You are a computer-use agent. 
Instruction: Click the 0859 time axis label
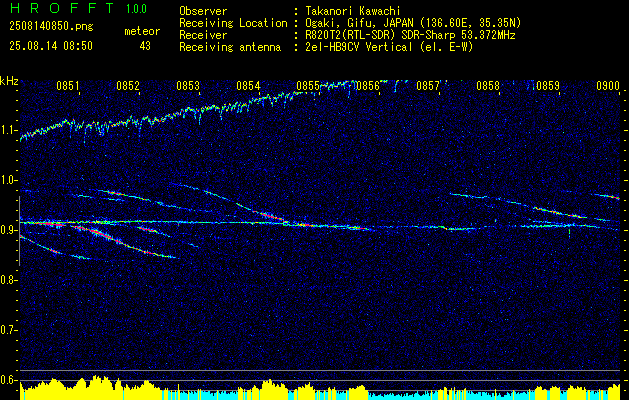tap(548, 86)
